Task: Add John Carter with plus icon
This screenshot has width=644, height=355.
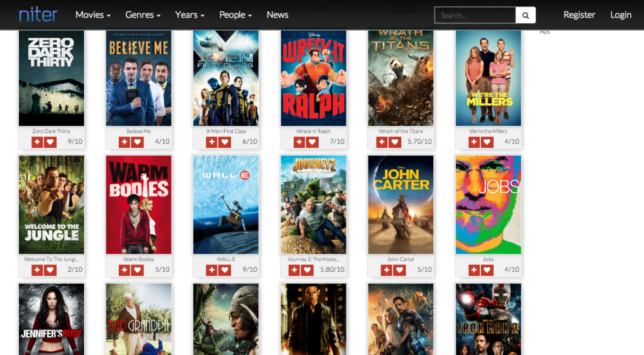Action: click(387, 271)
